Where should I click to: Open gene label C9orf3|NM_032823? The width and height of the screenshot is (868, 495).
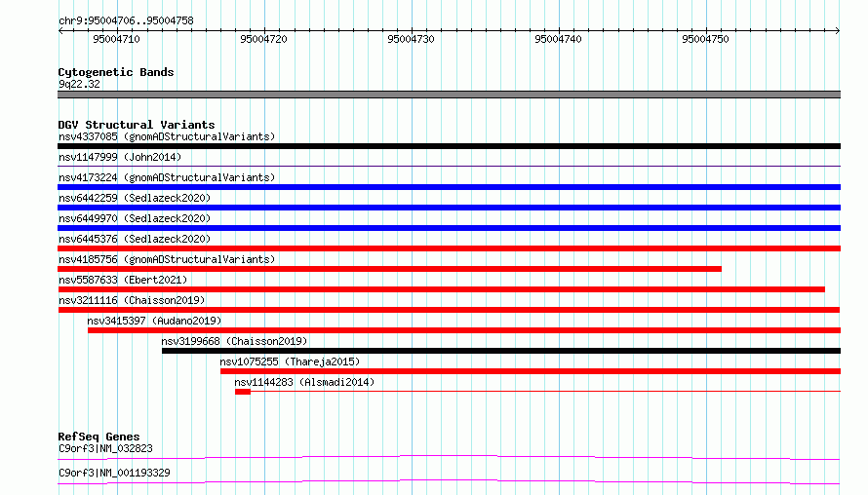(x=105, y=448)
